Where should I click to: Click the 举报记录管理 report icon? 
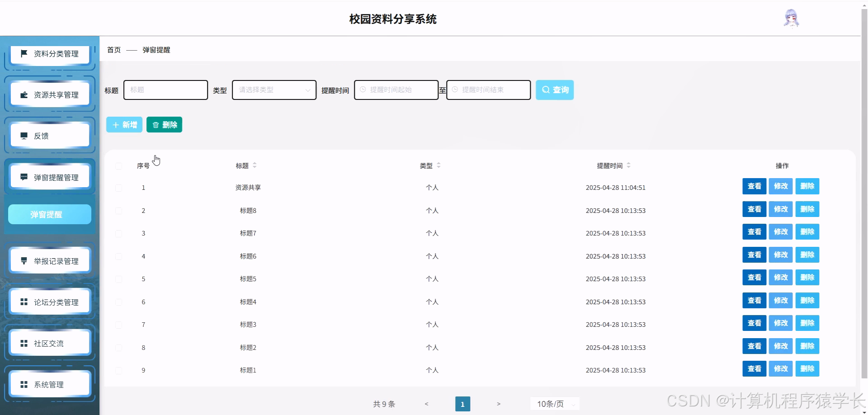click(x=24, y=260)
